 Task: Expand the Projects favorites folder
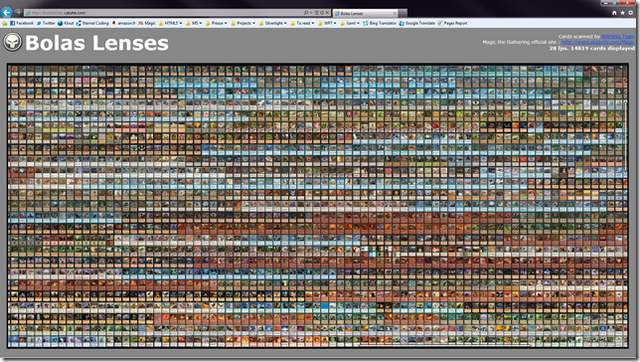243,23
